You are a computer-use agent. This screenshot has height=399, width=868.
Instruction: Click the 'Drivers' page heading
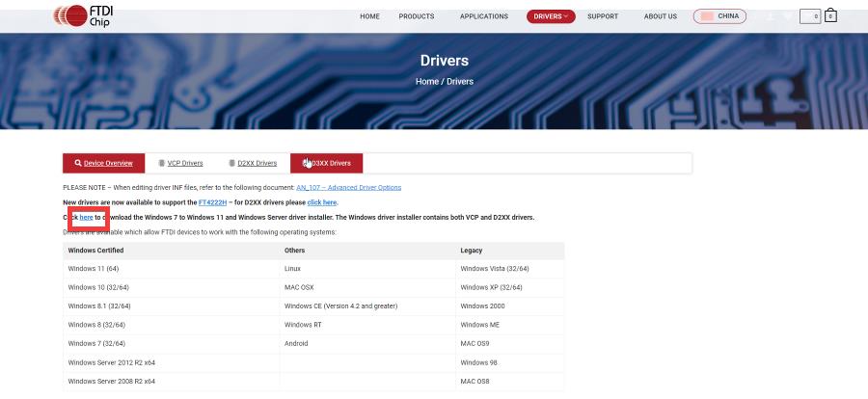pyautogui.click(x=444, y=61)
